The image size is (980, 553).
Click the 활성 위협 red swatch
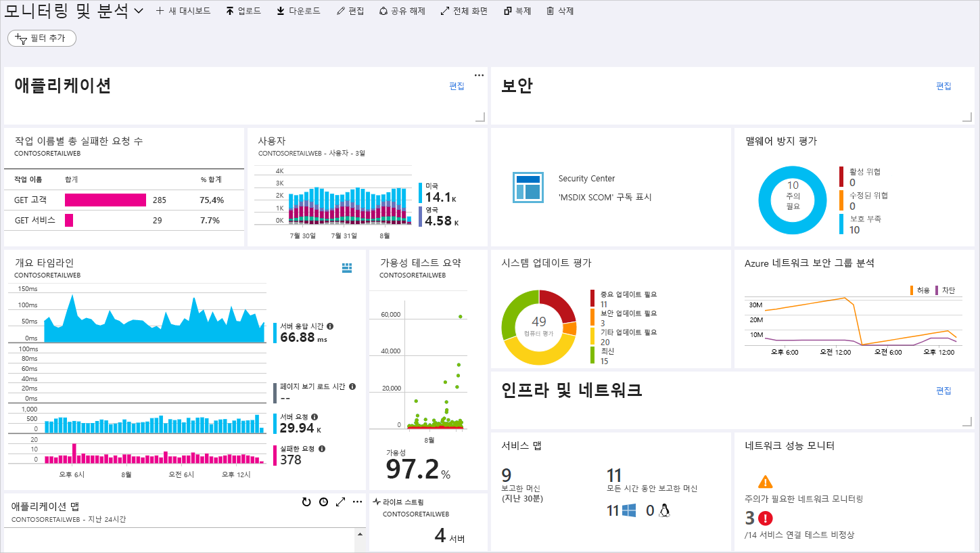click(841, 177)
